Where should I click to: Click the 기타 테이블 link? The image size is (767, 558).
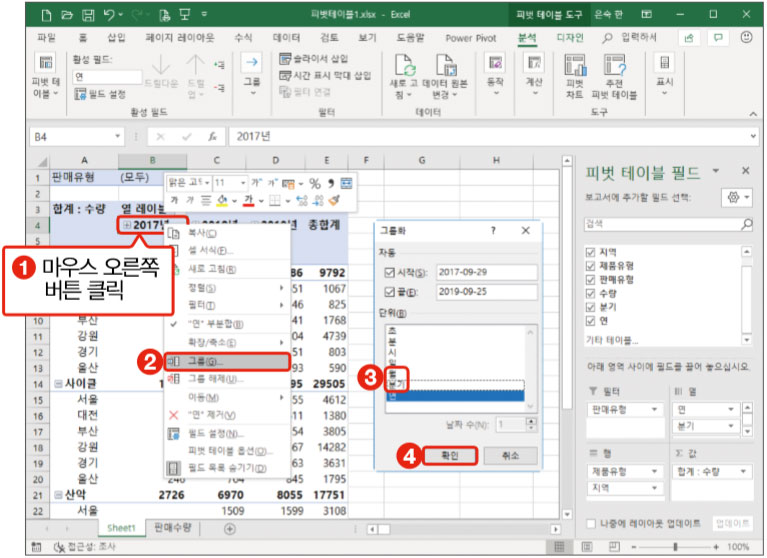(x=611, y=340)
